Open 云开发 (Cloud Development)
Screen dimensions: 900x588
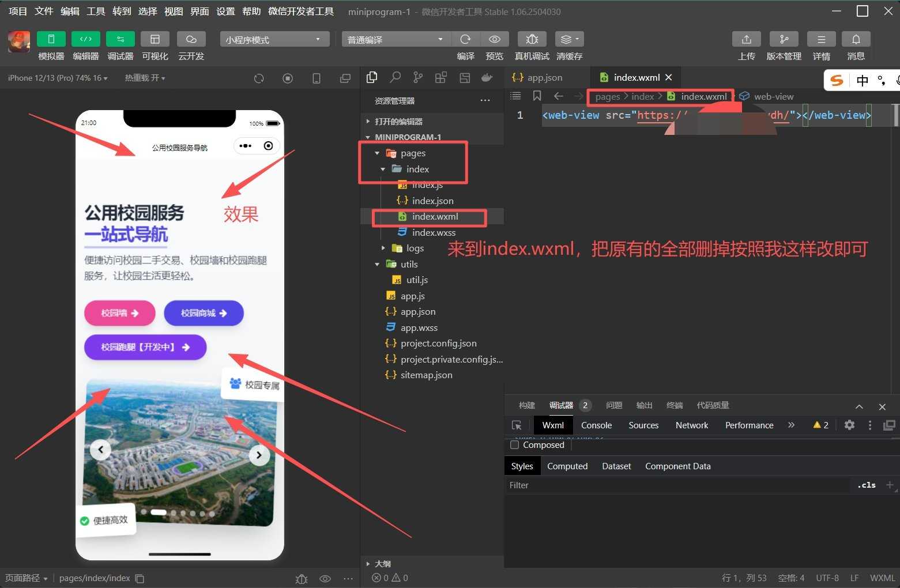[x=191, y=45]
